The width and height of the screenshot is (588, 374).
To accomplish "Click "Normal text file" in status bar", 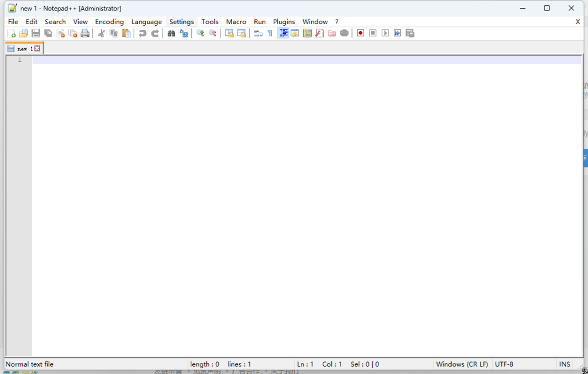I will (30, 364).
